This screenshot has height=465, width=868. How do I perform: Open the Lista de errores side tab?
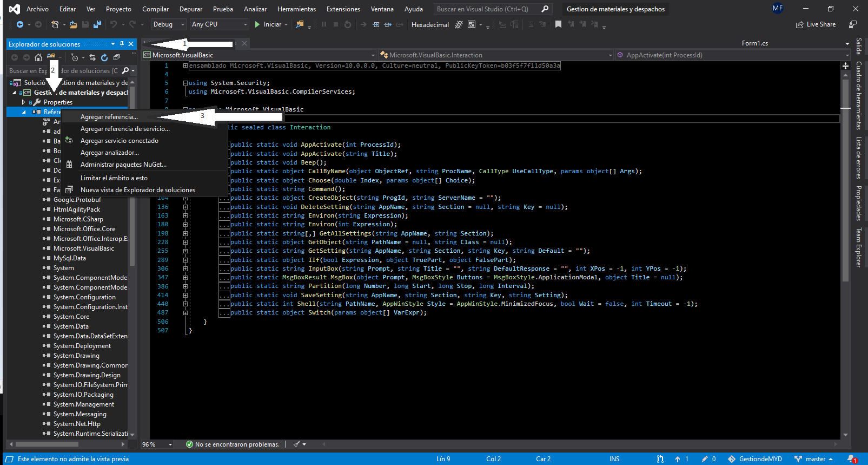coord(858,158)
